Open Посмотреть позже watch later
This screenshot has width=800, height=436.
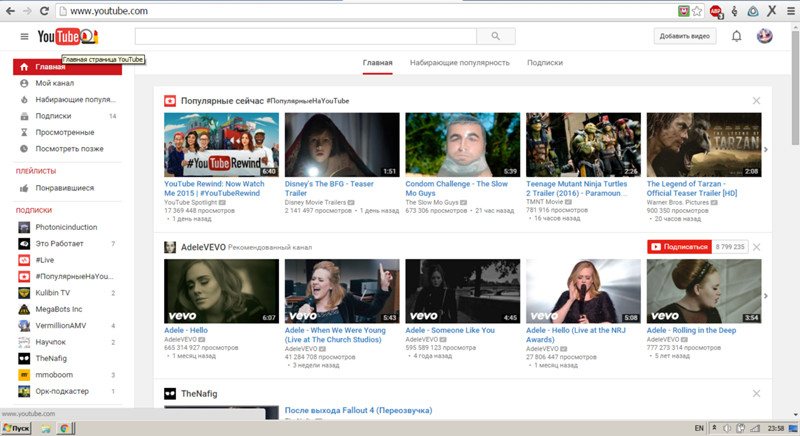point(67,149)
